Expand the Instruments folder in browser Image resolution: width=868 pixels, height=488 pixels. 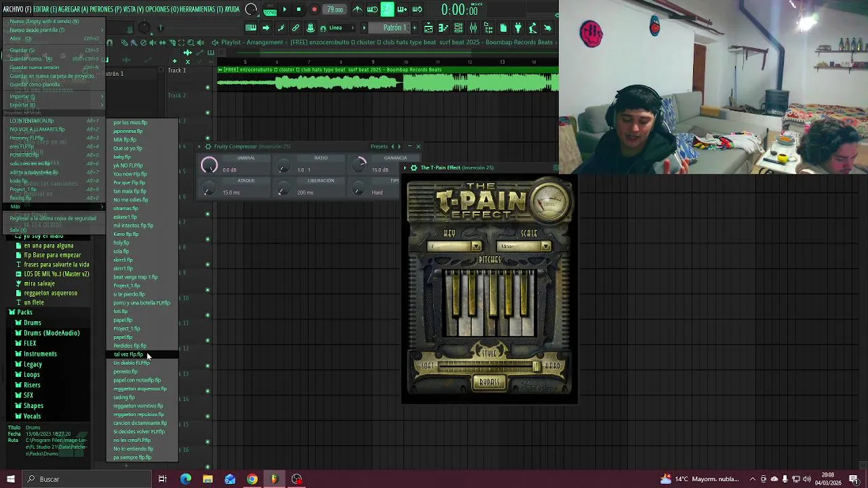point(40,354)
